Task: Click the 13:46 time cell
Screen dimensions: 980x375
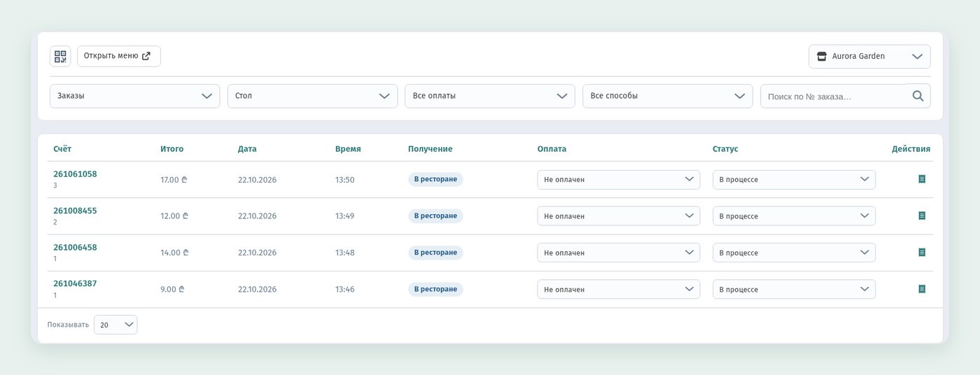Action: pyautogui.click(x=345, y=289)
